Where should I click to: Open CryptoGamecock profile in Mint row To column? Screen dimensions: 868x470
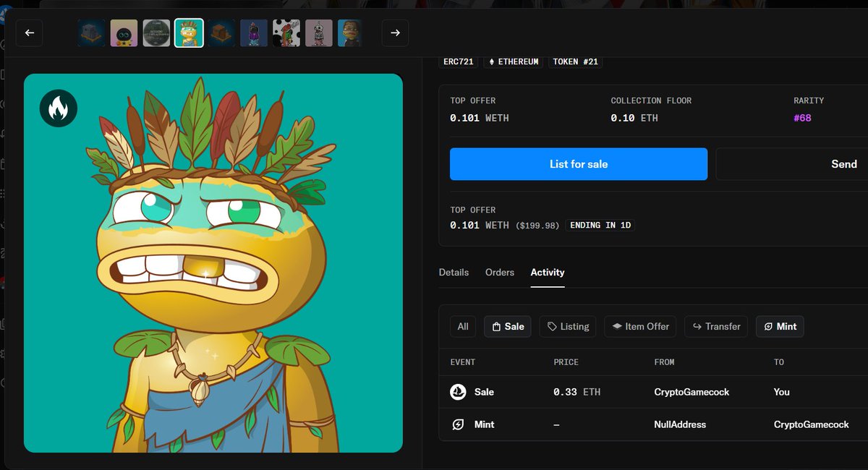812,424
